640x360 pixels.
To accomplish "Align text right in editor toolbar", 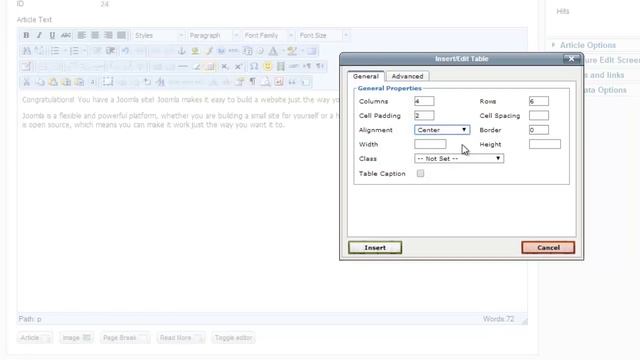I will click(108, 36).
